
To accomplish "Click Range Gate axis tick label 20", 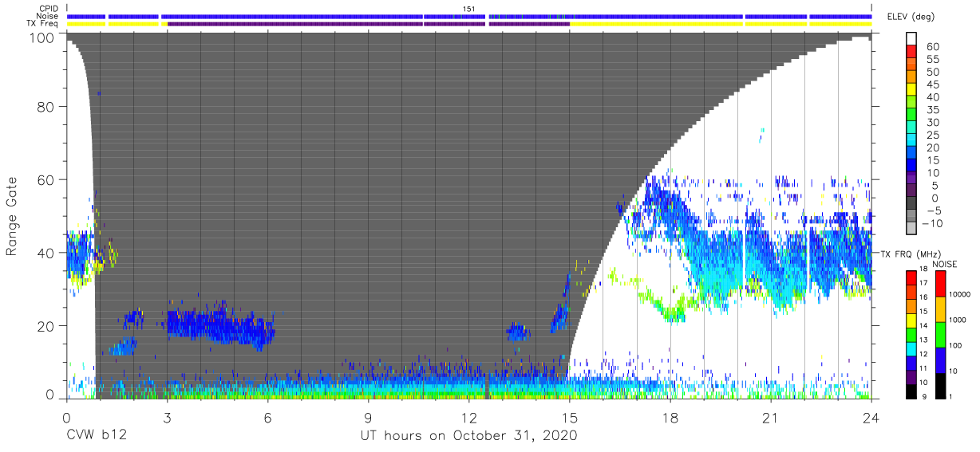I will 47,326.
